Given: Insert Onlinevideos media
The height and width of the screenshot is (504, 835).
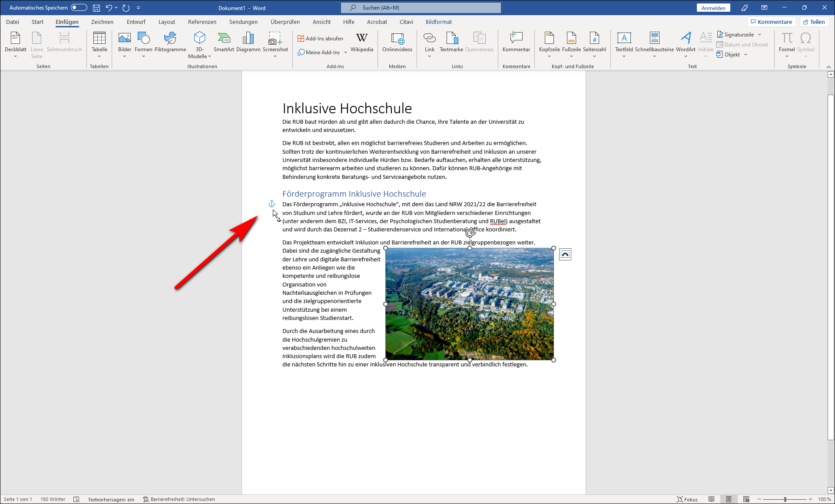Looking at the screenshot, I should click(x=397, y=42).
